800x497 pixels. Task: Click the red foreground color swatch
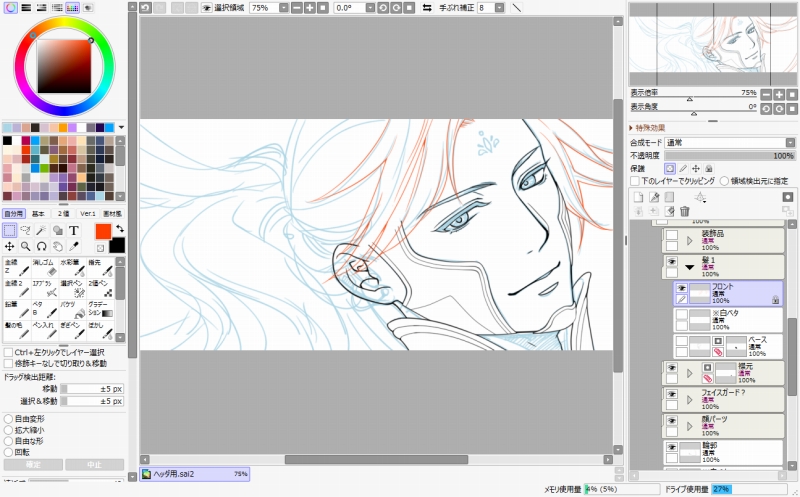(x=103, y=231)
